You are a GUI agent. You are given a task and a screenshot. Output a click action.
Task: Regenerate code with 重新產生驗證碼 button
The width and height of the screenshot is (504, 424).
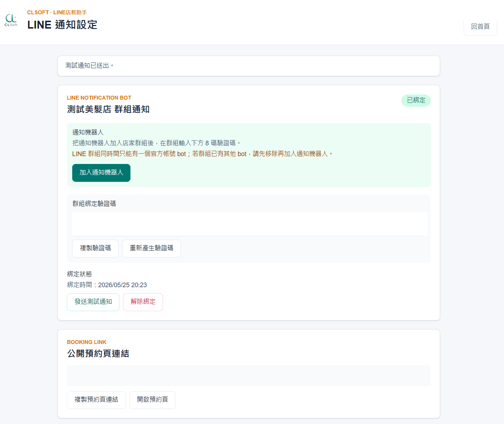152,248
